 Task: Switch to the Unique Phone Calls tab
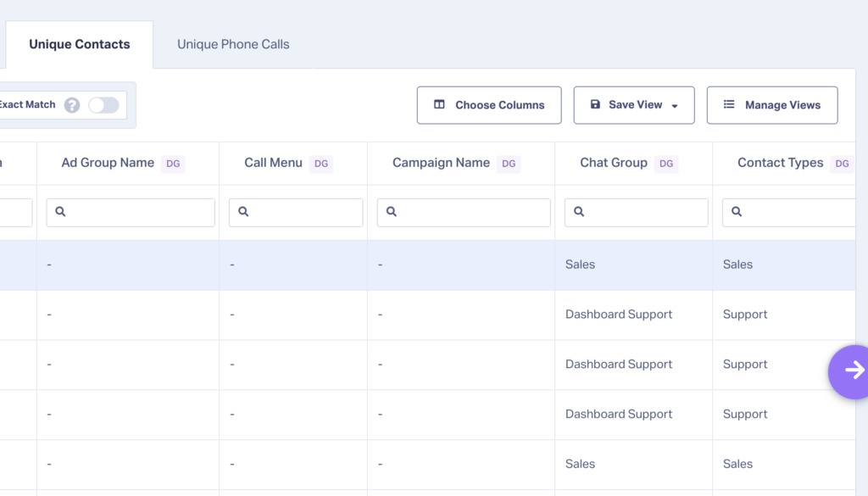[x=232, y=44]
